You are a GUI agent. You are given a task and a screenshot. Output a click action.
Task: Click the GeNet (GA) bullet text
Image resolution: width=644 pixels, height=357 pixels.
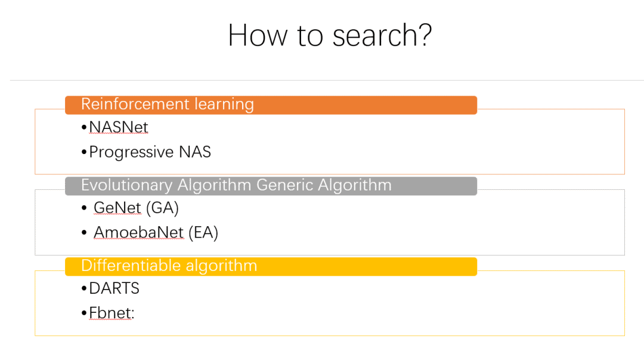[136, 208]
